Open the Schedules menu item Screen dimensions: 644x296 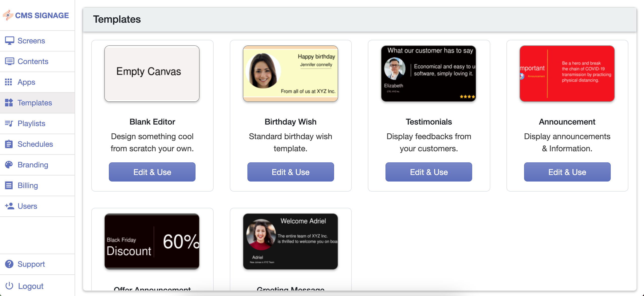(x=35, y=144)
